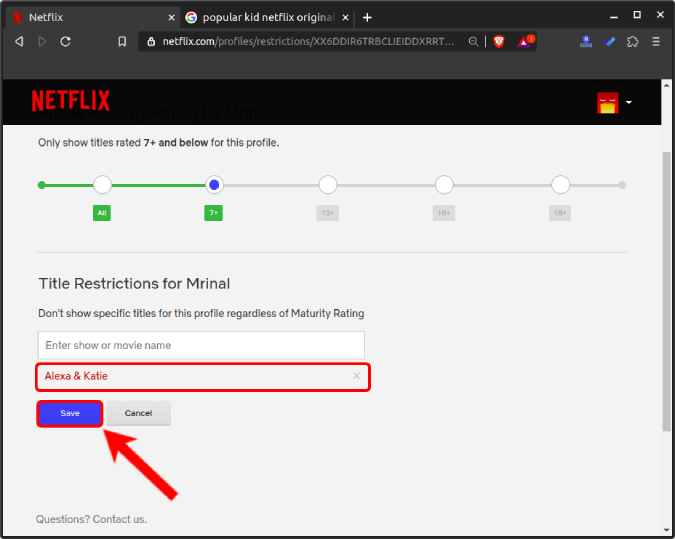The width and height of the screenshot is (675, 539).
Task: Open Brave Rewards triangle icon
Action: click(525, 41)
